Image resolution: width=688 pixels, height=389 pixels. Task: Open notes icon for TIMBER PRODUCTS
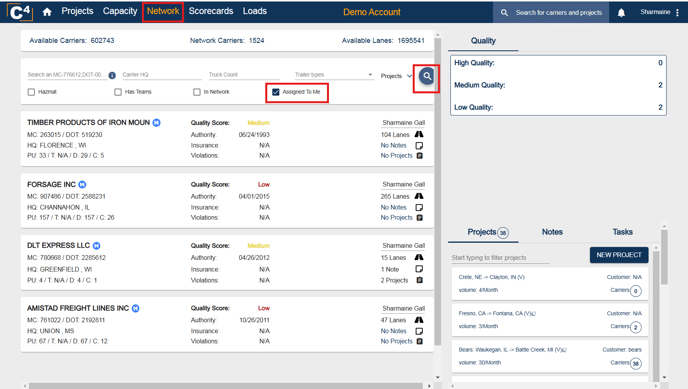pos(419,145)
